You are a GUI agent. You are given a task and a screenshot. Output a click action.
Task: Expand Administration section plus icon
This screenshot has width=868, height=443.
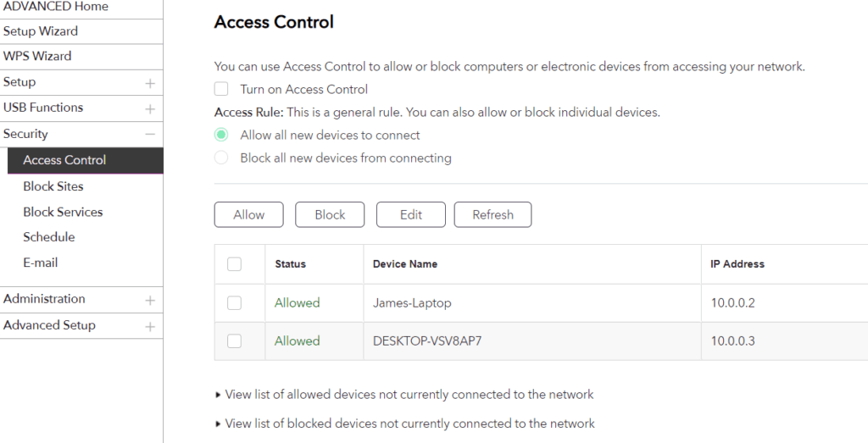pyautogui.click(x=150, y=300)
